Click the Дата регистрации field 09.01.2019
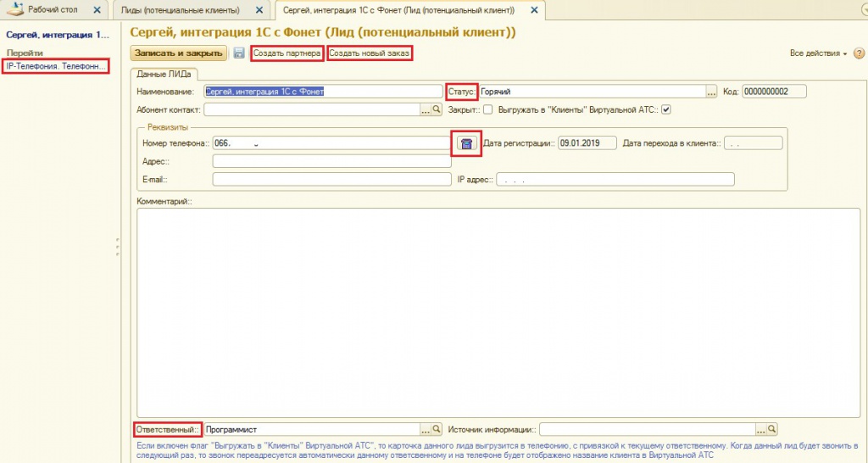868x463 pixels. (587, 143)
